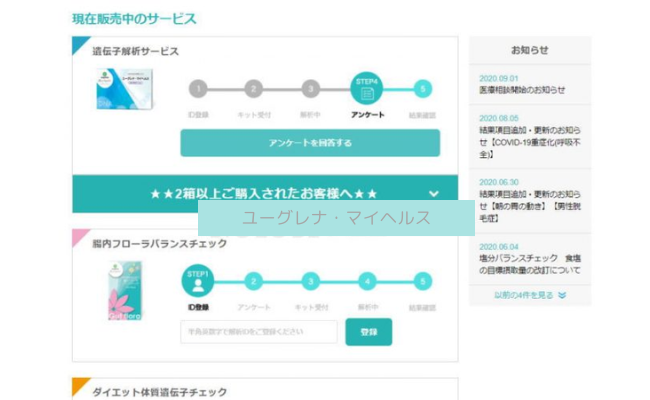Click the 遺伝子解析サービス heading
This screenshot has height=400, width=650.
point(136,51)
